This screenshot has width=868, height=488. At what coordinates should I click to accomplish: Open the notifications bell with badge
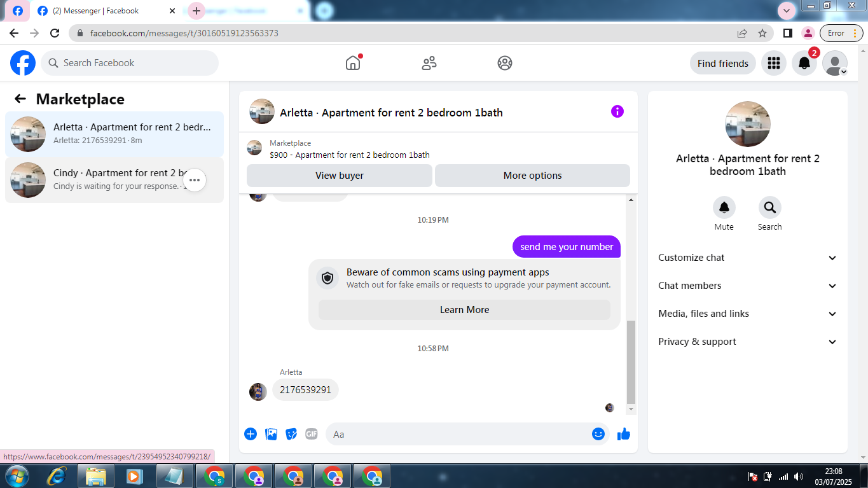coord(804,63)
